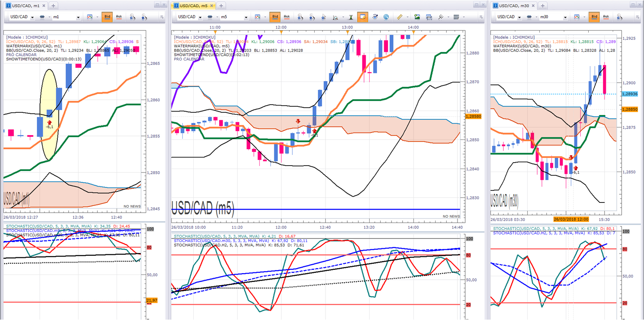Click the 13:00 orange calendar marker on m5 chart
Image resolution: width=644 pixels, height=320 pixels.
[x=347, y=32]
